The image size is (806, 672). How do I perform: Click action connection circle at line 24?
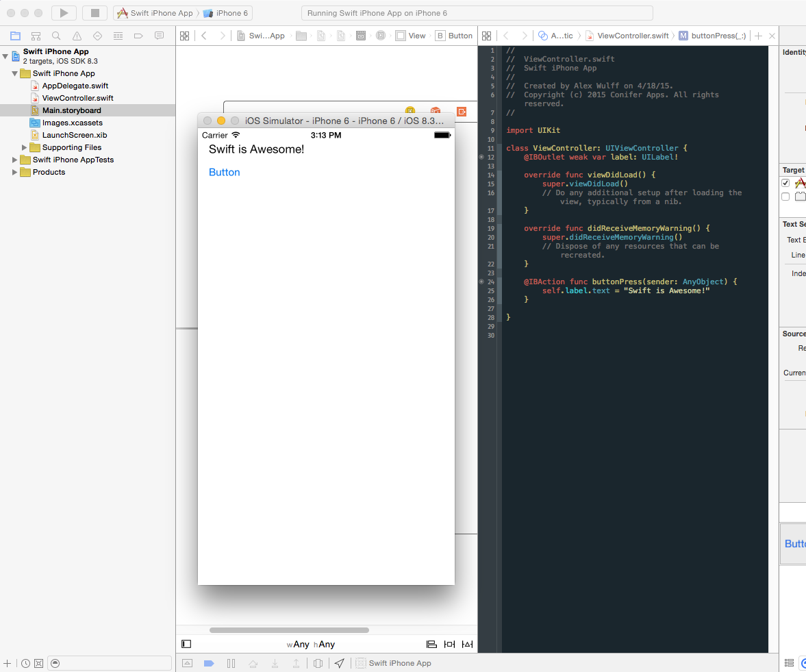tap(481, 282)
